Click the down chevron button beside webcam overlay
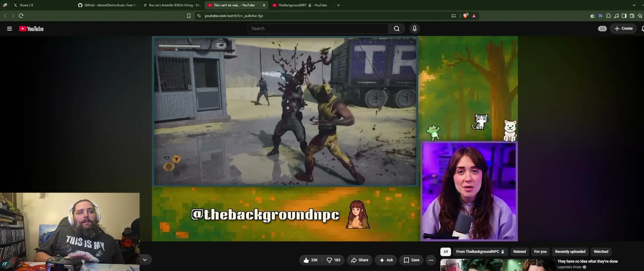 [x=145, y=260]
